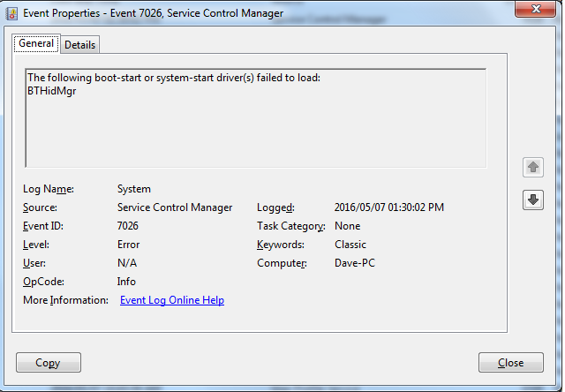Go to next event with down arrow
Screen dimensions: 565x392
point(533,200)
